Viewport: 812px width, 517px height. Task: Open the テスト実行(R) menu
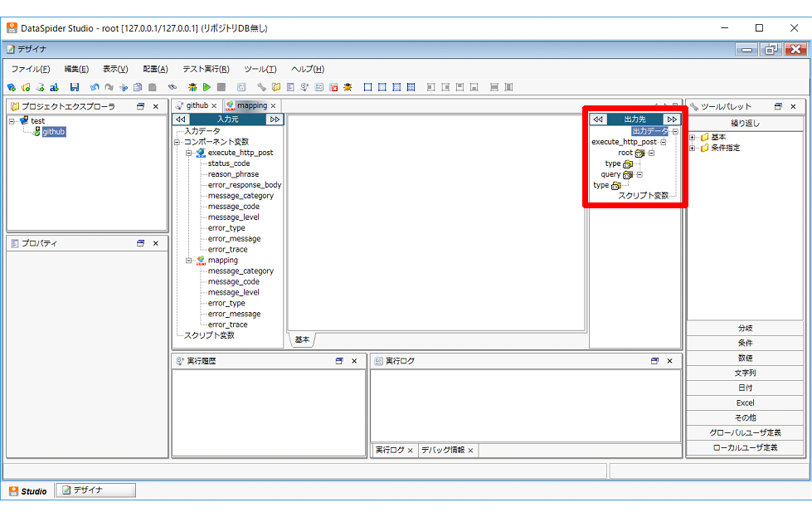206,69
